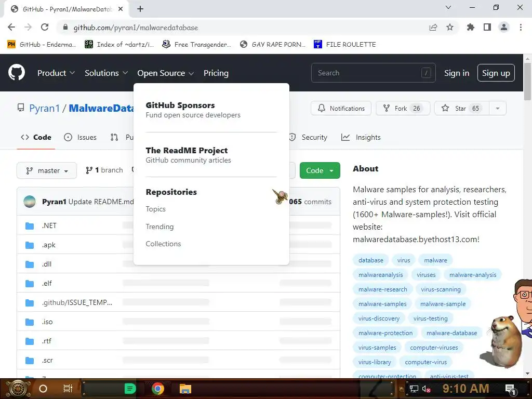The width and height of the screenshot is (532, 399).
Task: Open the .iso folder
Action: (47, 322)
